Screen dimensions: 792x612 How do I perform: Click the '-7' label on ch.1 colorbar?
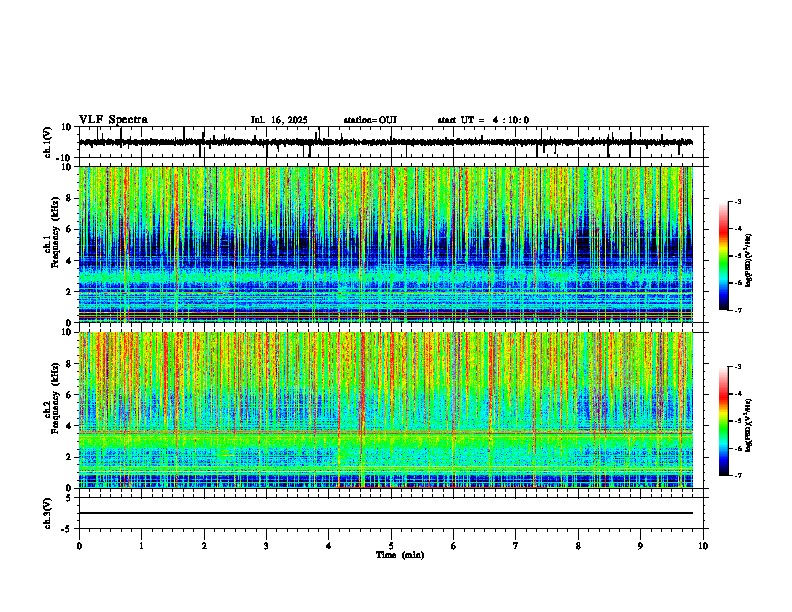pos(737,310)
